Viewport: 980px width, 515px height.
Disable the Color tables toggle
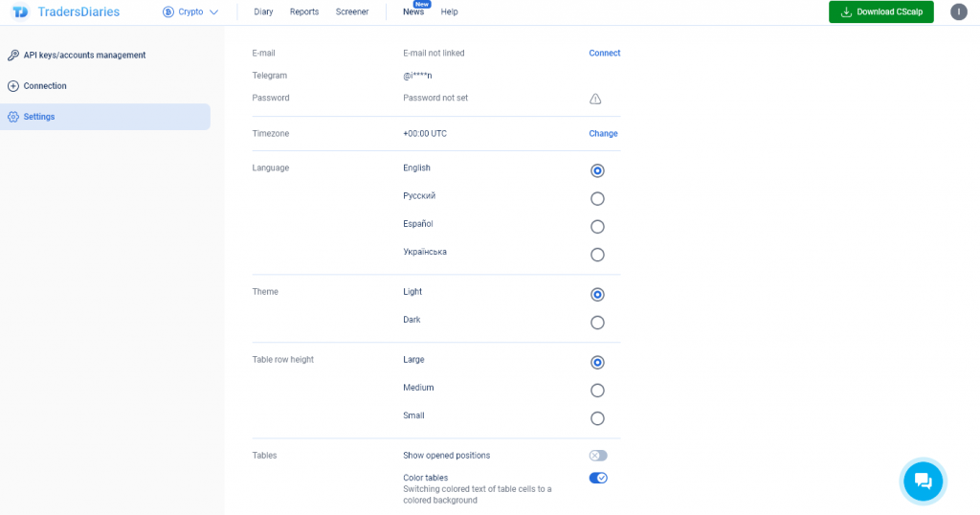click(598, 478)
